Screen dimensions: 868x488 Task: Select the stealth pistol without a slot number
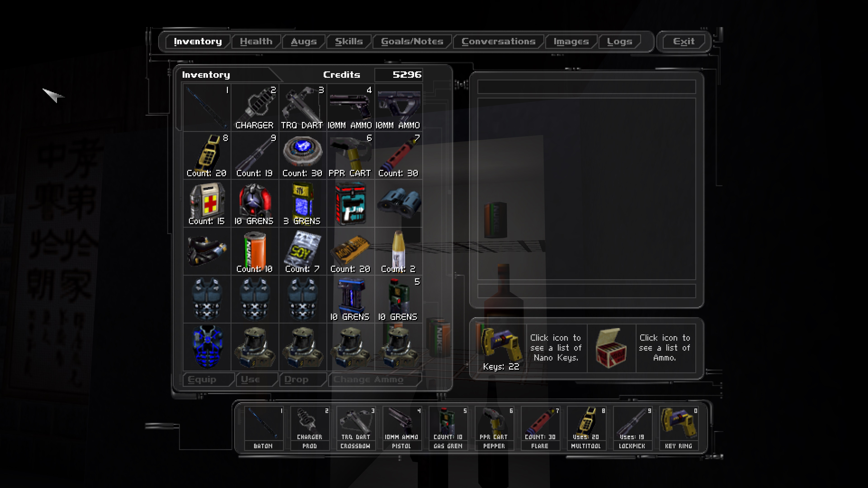pyautogui.click(x=399, y=108)
